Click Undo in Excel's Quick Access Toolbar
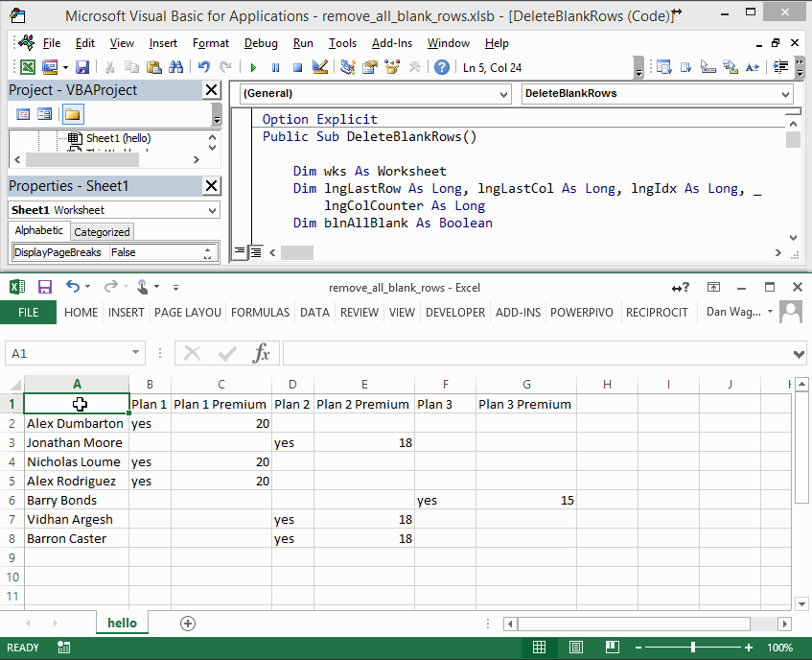The height and width of the screenshot is (660, 812). point(74,287)
